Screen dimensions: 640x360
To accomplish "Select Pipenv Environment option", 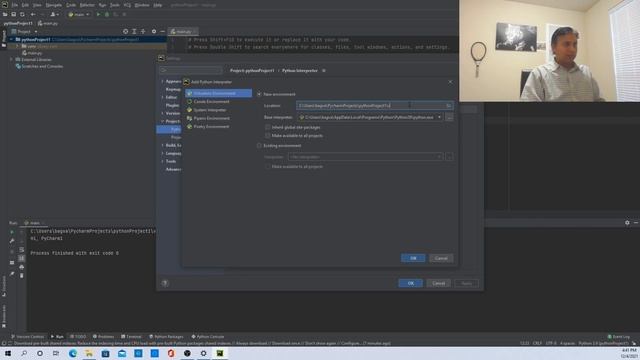I will coord(211,118).
